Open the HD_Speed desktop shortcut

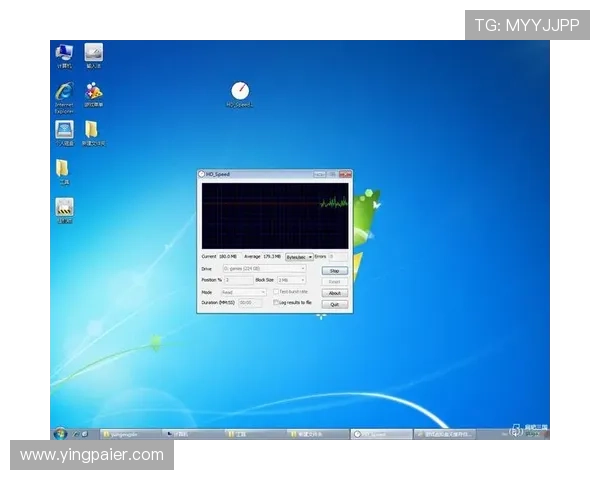pos(240,92)
